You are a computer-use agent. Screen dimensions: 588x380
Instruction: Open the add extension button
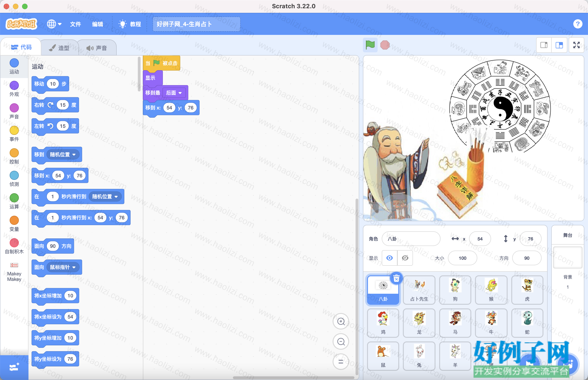tap(14, 367)
